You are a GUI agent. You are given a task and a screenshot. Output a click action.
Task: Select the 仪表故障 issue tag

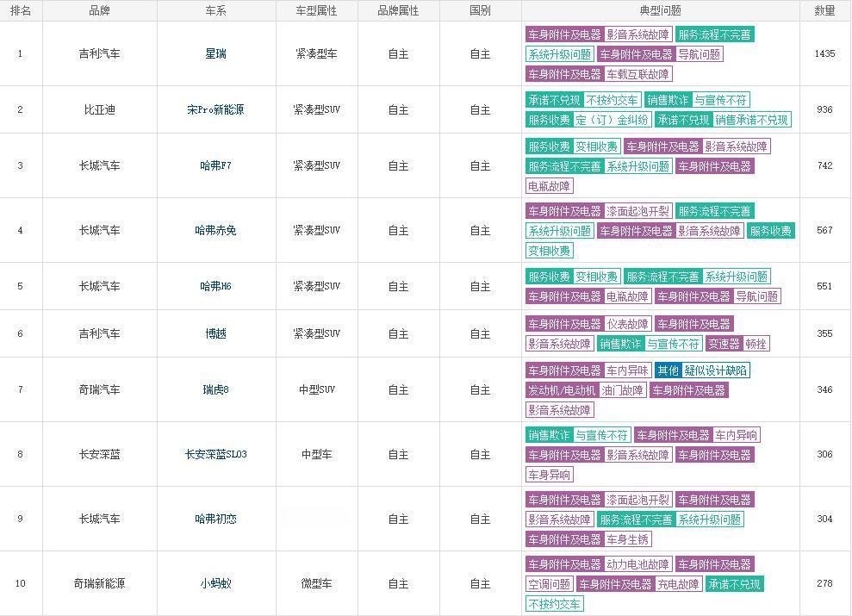(627, 324)
